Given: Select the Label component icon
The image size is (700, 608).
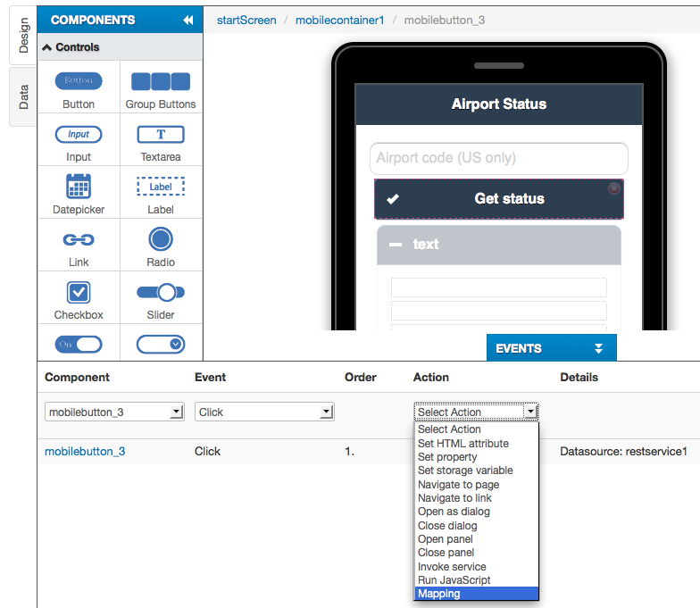Looking at the screenshot, I should pyautogui.click(x=161, y=187).
